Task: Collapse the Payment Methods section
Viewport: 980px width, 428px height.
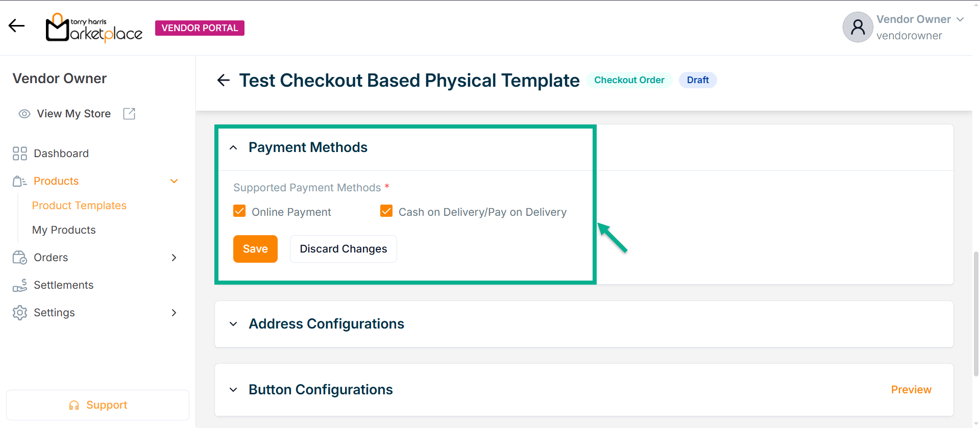Action: click(x=233, y=148)
